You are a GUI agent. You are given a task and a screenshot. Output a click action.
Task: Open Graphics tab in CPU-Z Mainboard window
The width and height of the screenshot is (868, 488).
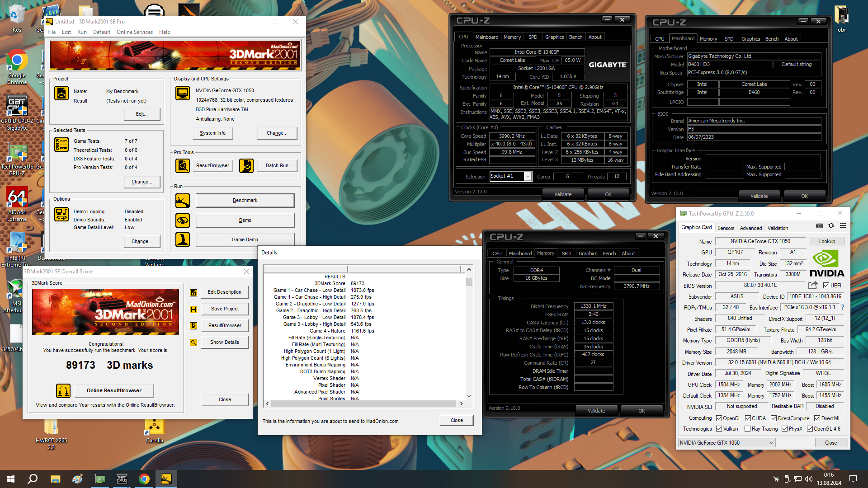click(750, 39)
